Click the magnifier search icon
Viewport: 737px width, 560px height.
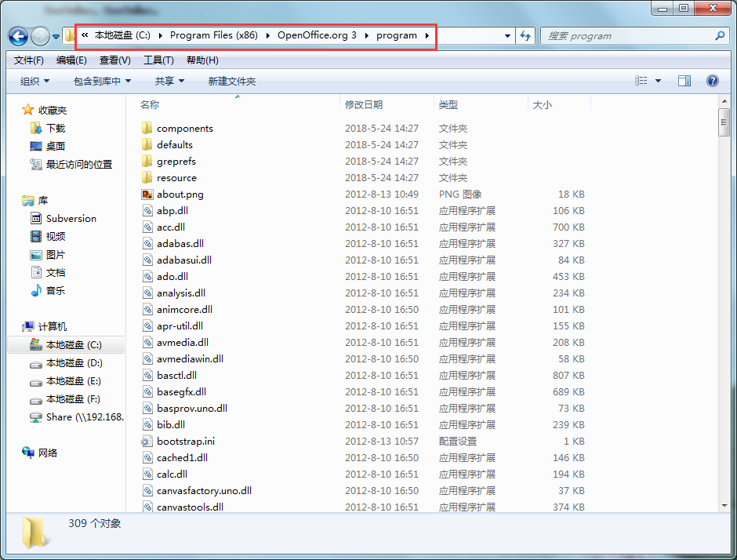720,36
